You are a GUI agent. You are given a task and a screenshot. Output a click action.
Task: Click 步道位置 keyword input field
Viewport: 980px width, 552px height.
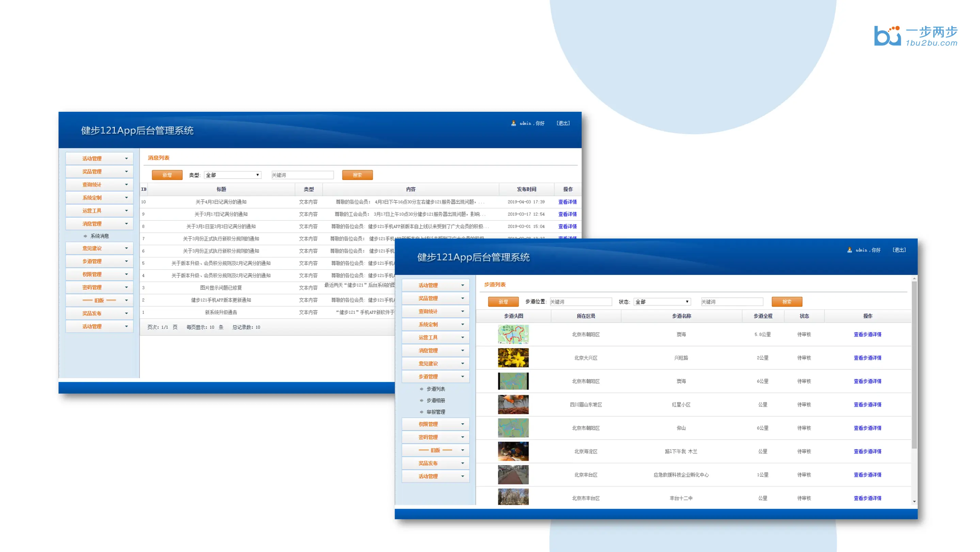580,302
